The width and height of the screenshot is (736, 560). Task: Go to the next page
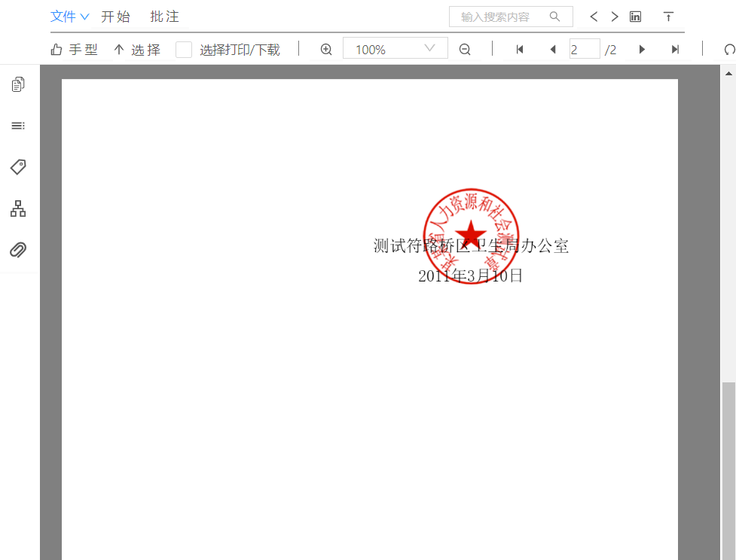[642, 49]
